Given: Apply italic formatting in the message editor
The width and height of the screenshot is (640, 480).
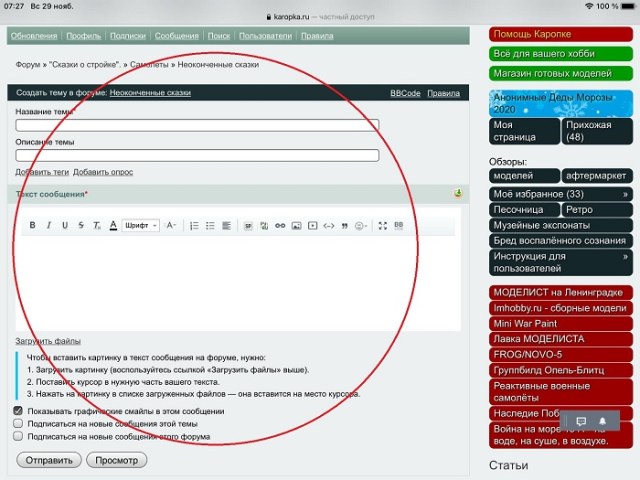Looking at the screenshot, I should [49, 226].
